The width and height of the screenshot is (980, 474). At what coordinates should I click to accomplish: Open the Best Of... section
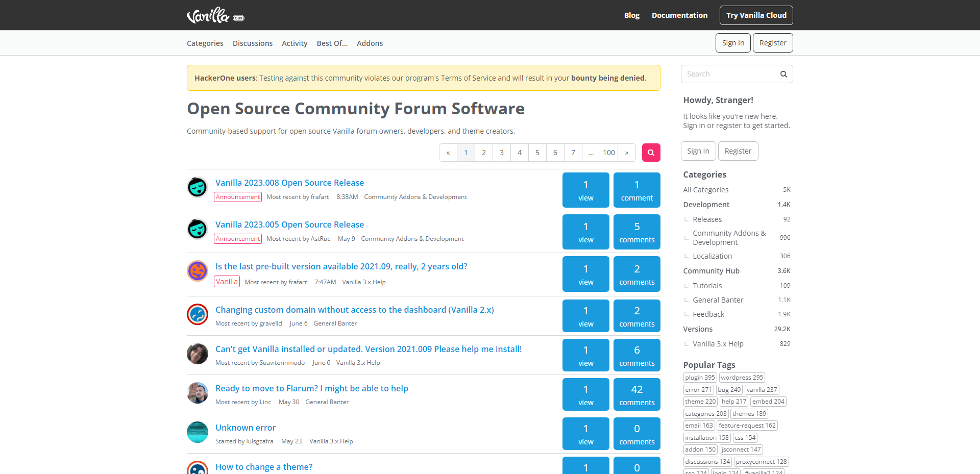click(x=332, y=43)
